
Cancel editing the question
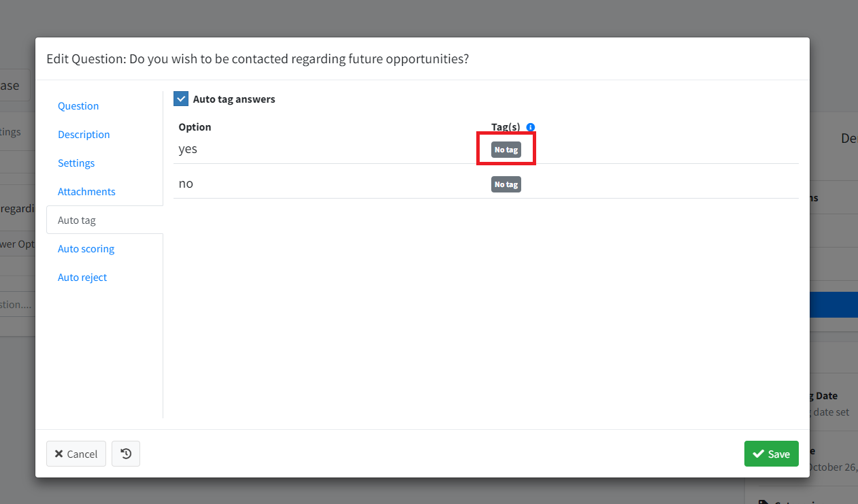[x=76, y=454]
